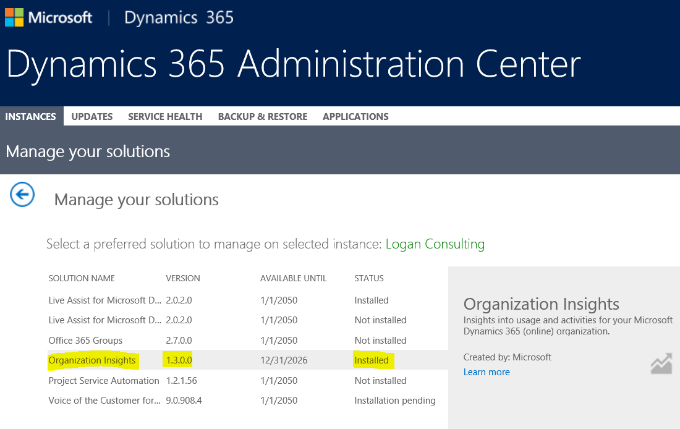680x429 pixels.
Task: Click version 2.7.0.0 cell
Action: click(x=179, y=341)
